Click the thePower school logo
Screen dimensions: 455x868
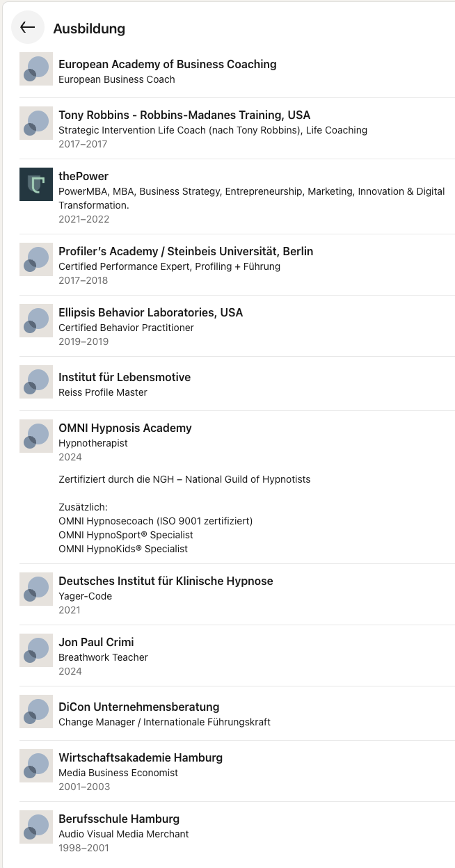[x=36, y=184]
